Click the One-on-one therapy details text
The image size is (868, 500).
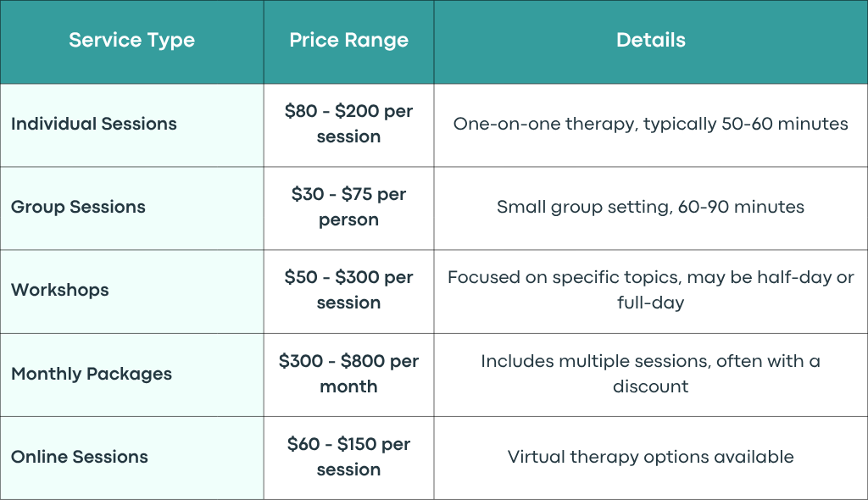point(650,124)
